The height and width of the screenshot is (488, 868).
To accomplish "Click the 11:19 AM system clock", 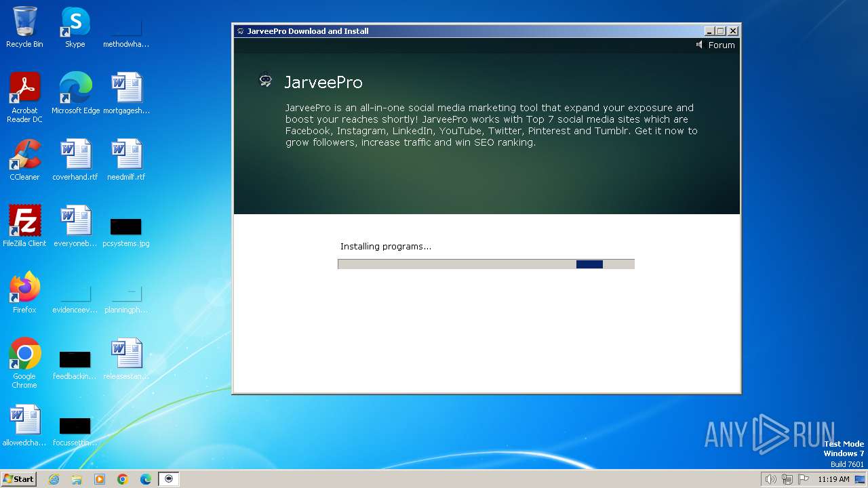I will coord(833,479).
